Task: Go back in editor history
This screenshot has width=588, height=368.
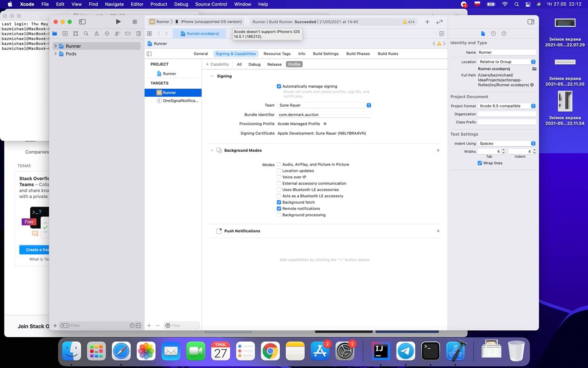Action: (158, 34)
